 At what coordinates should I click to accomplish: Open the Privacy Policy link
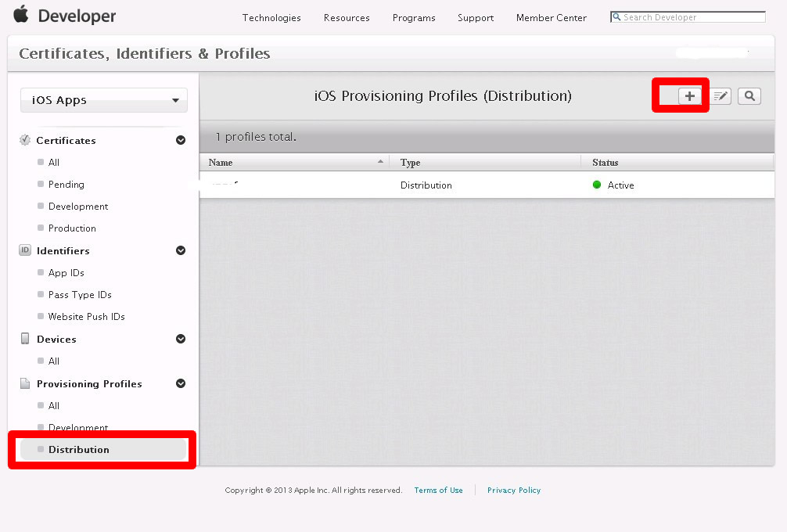click(514, 490)
